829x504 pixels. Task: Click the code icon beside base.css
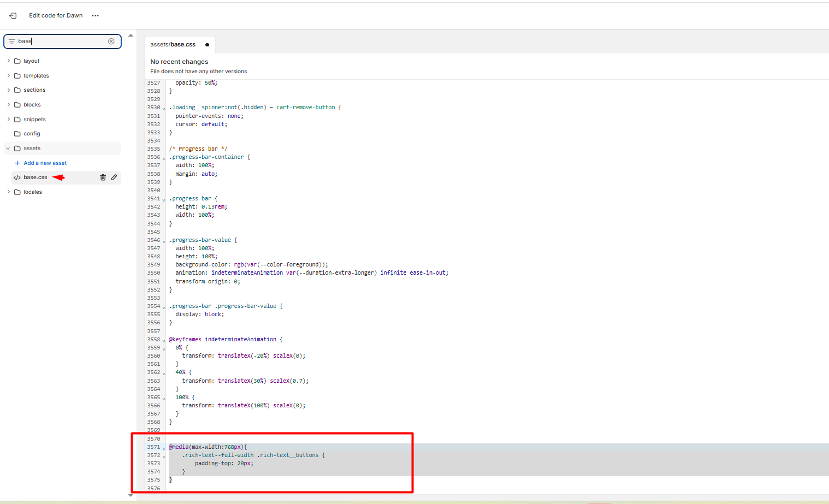[17, 177]
